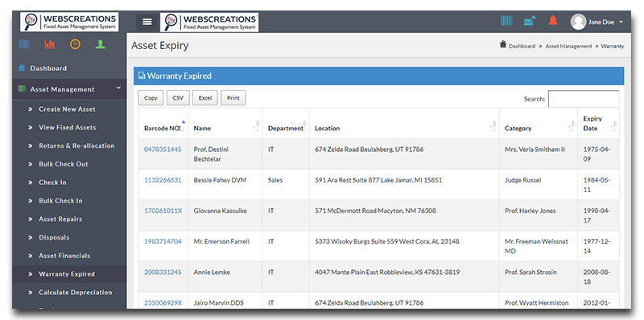Open barcode link 1132266831
Viewport: 644px width, 320px height.
point(163,180)
